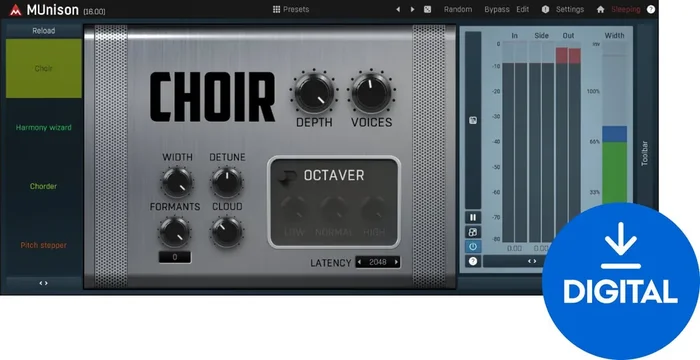
Task: Click the DETUNE knob
Action: [227, 182]
